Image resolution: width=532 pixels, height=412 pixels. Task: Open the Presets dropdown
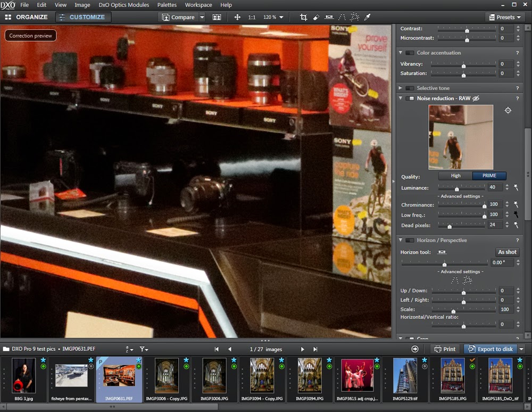(x=505, y=17)
